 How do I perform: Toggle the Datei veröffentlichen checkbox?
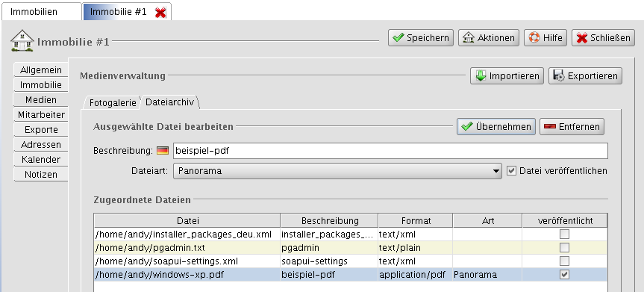click(511, 171)
